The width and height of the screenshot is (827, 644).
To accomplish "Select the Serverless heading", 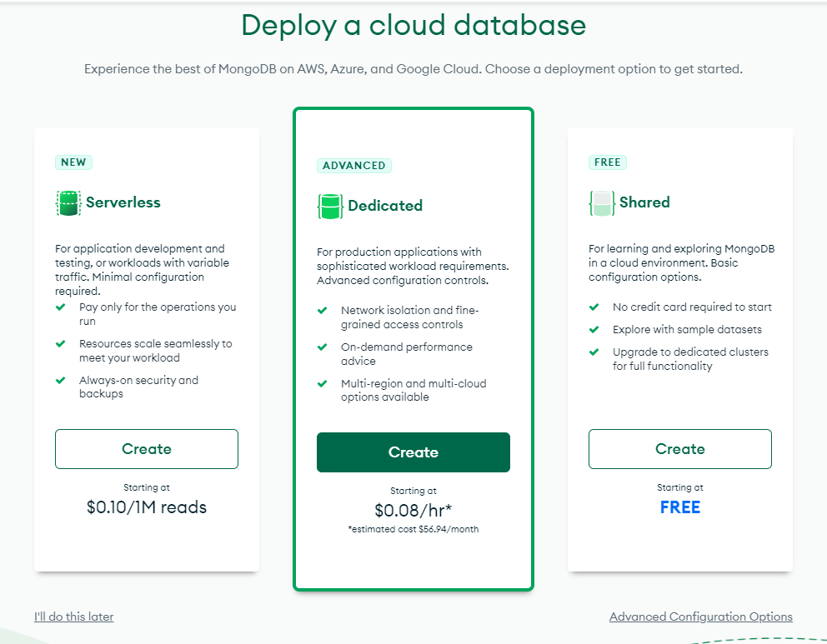I will click(x=123, y=202).
